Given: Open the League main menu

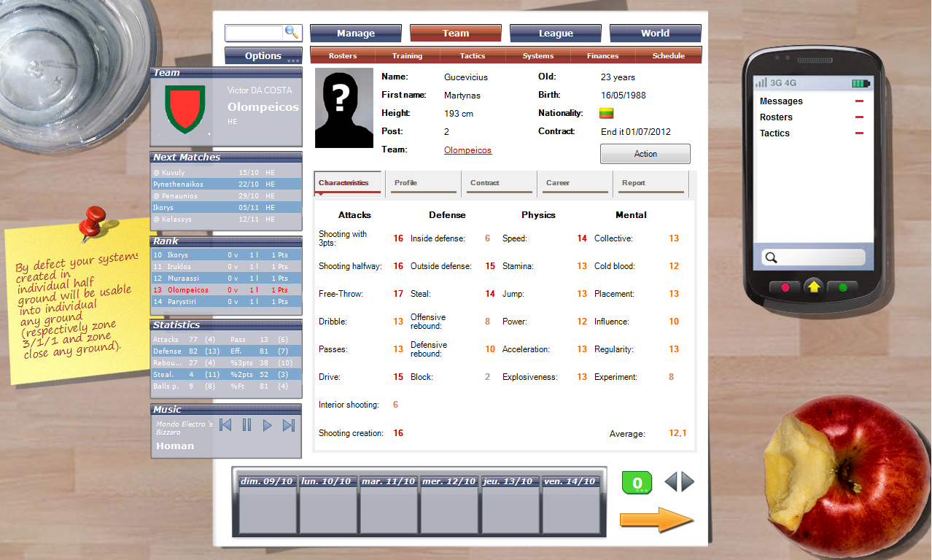Looking at the screenshot, I should tap(555, 33).
